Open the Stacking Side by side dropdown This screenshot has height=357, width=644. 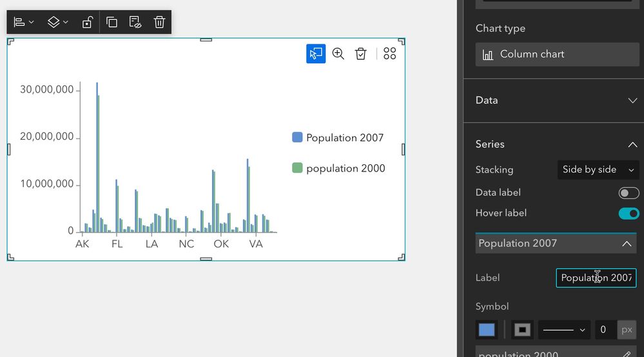click(x=598, y=170)
